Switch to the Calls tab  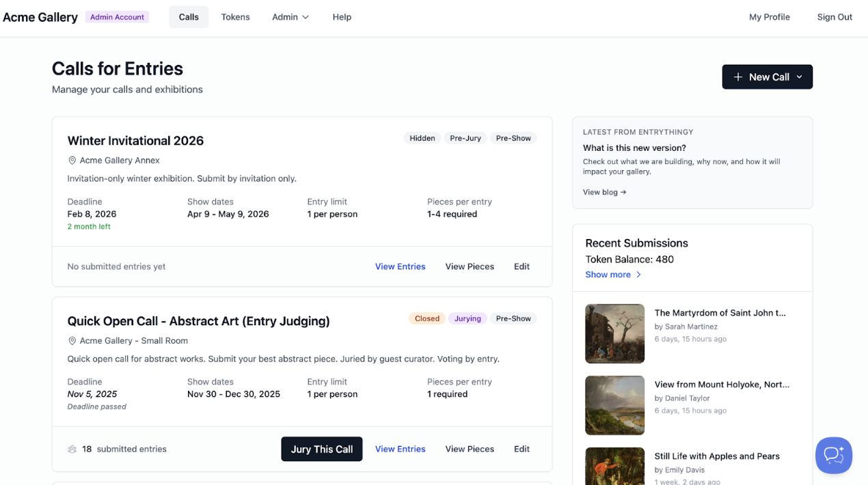point(189,17)
